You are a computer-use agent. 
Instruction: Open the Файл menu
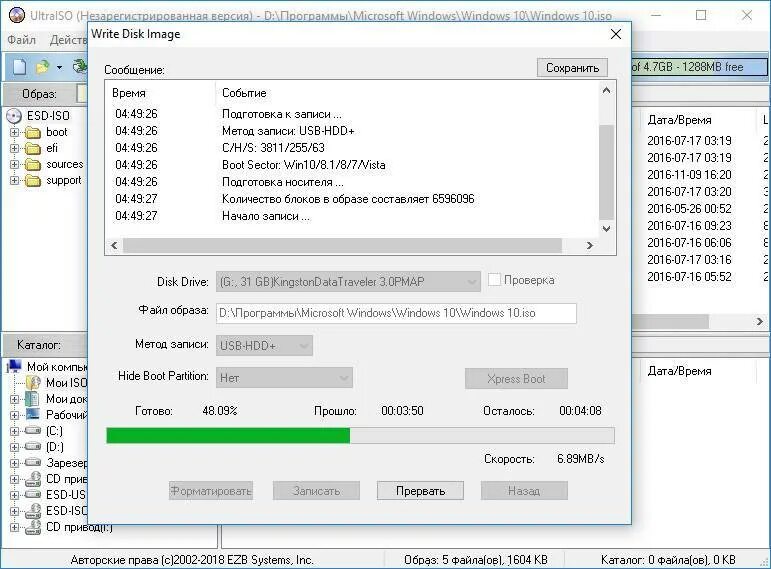[x=21, y=39]
